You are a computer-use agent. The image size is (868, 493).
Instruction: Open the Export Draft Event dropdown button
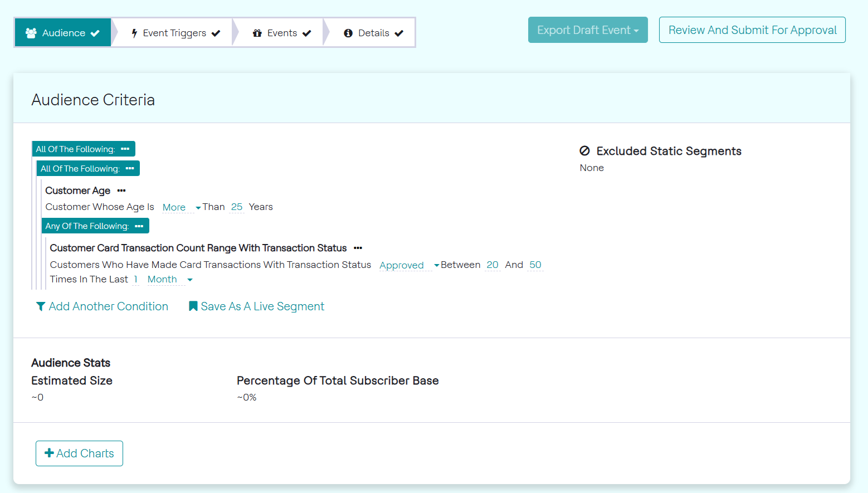[x=588, y=30]
